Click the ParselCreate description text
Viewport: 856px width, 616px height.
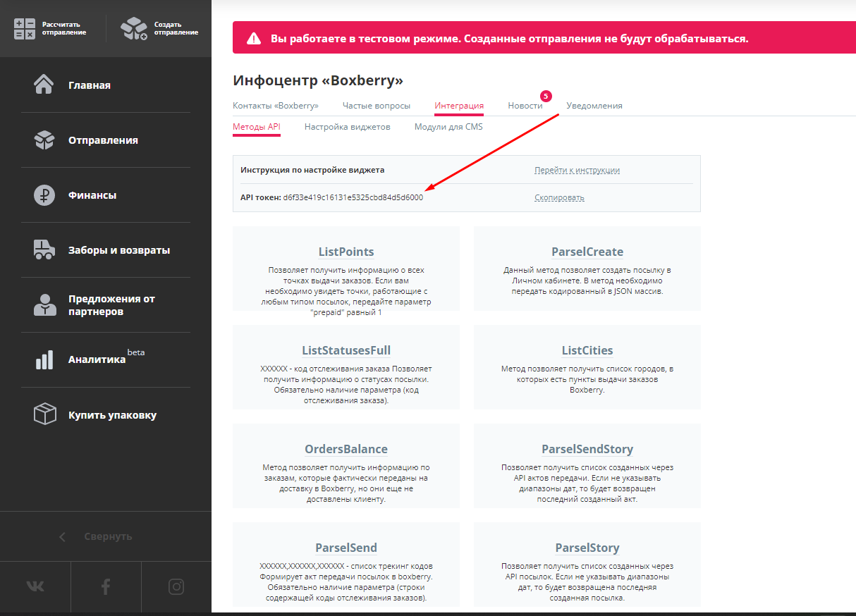[587, 281]
